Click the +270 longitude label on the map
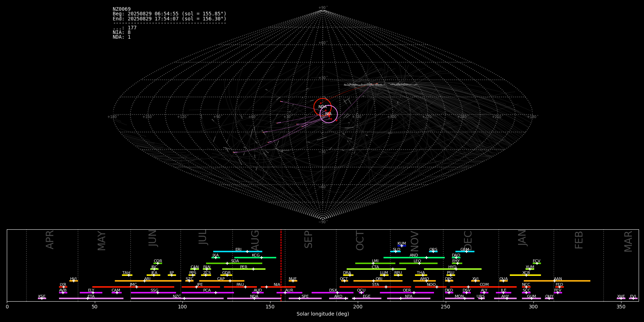Screen dimensions: 644x322 (x=427, y=117)
